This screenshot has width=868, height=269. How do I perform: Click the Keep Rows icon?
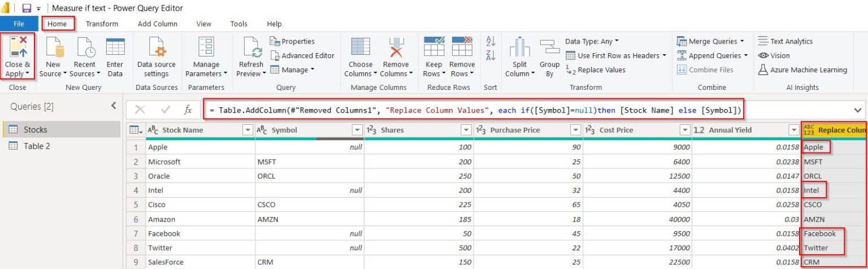pos(433,46)
